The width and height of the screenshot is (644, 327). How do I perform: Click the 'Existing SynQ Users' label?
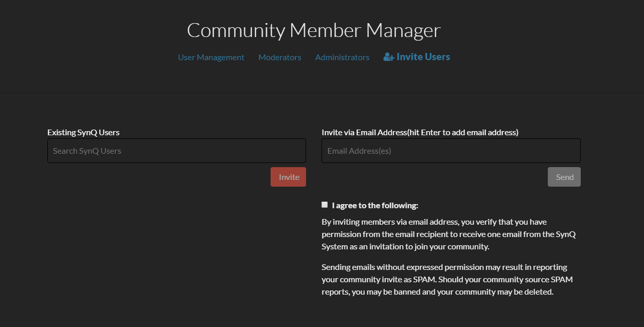(x=83, y=132)
